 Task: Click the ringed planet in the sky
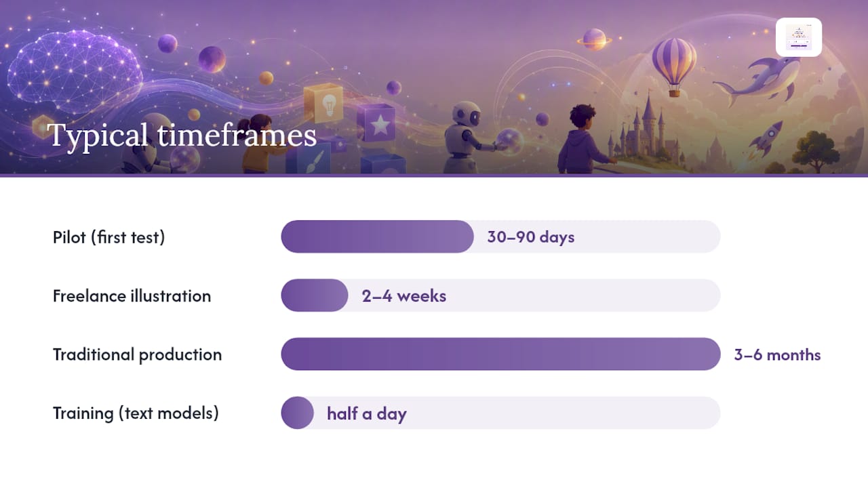point(595,39)
